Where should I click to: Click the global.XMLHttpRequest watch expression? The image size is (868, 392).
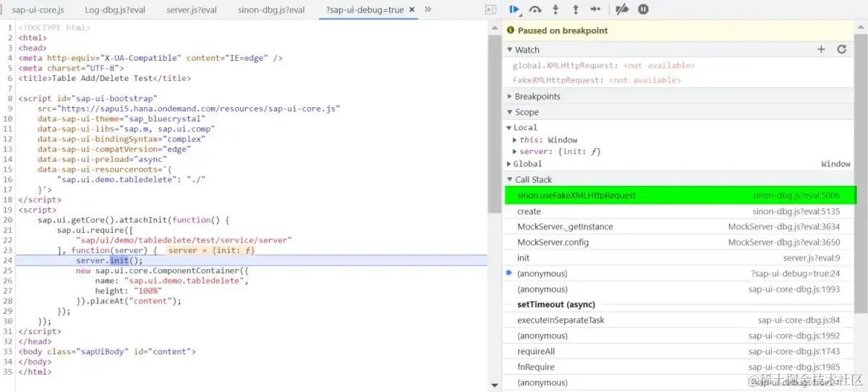[566, 65]
